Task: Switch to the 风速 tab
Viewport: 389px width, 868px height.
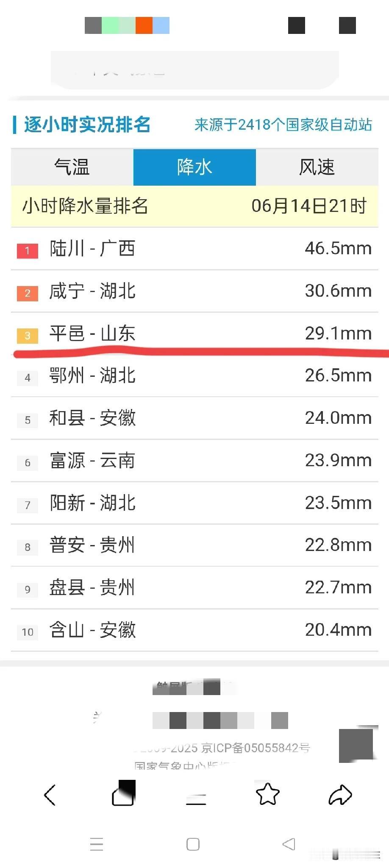Action: 317,167
